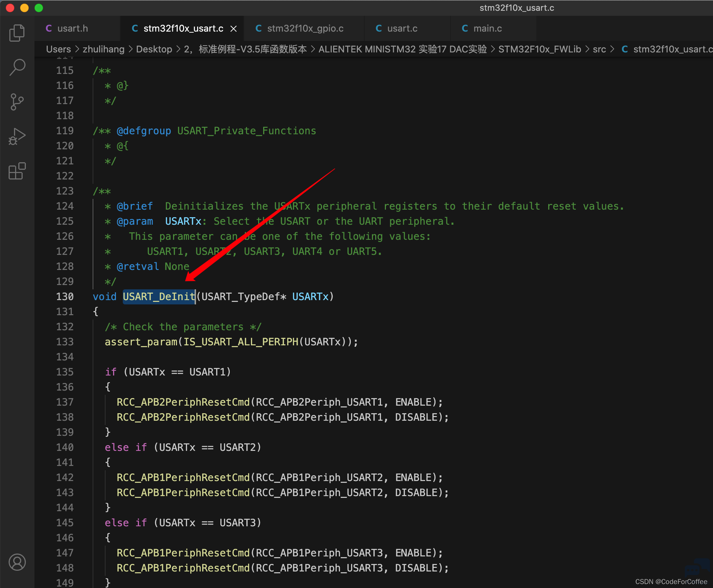The width and height of the screenshot is (713, 588).
Task: Expand the Desktop breadcrumb folder
Action: (154, 49)
